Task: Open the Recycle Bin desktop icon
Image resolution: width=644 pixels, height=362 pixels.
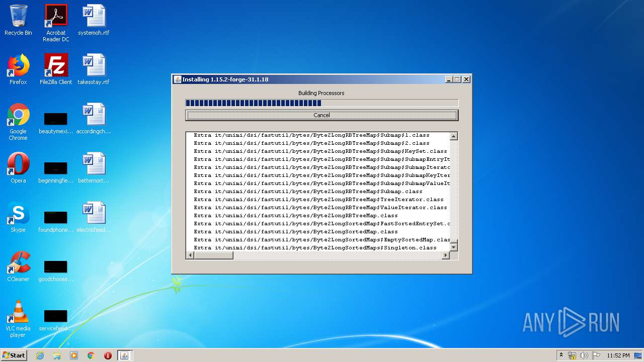Action: pyautogui.click(x=18, y=21)
